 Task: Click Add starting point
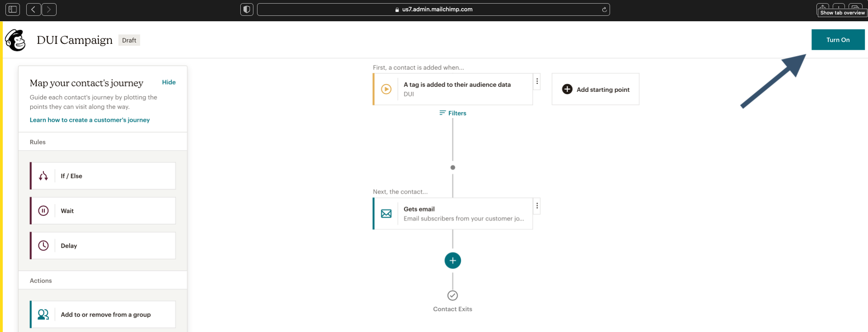pos(596,89)
